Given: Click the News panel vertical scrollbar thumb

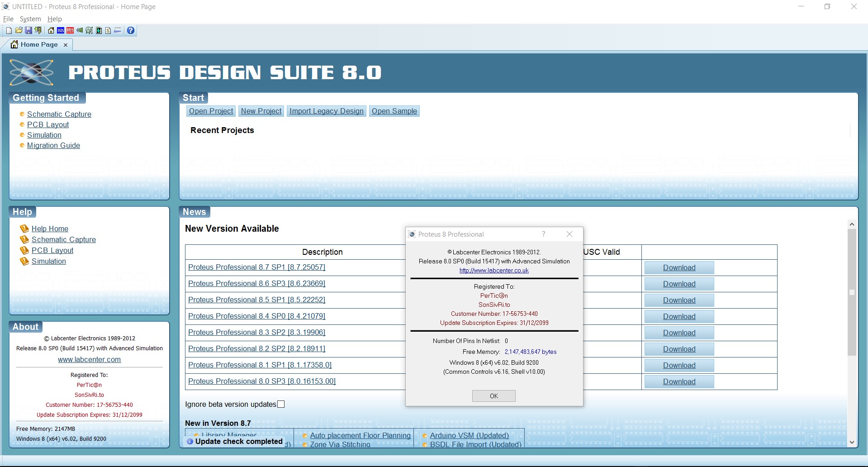Looking at the screenshot, I should [852, 292].
